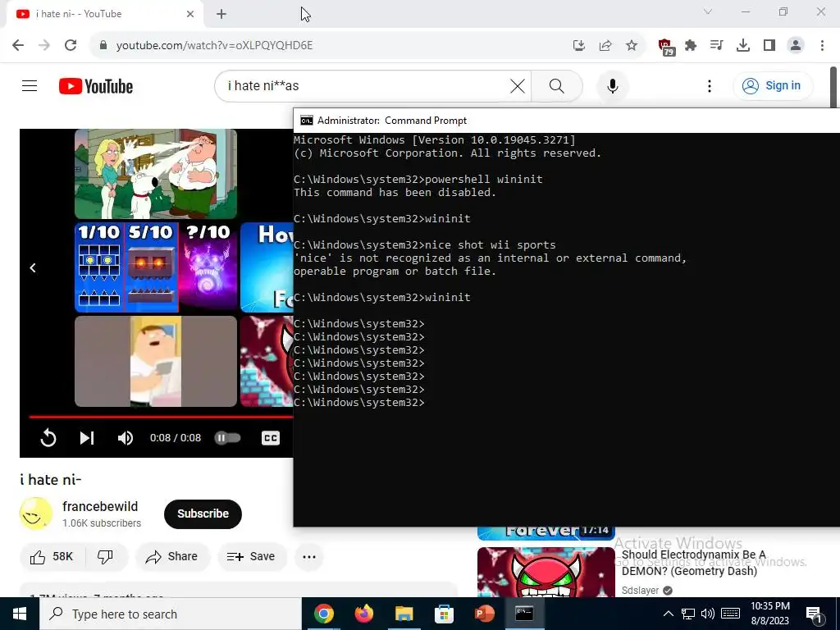
Task: Go back using the browser back arrow
Action: click(18, 45)
